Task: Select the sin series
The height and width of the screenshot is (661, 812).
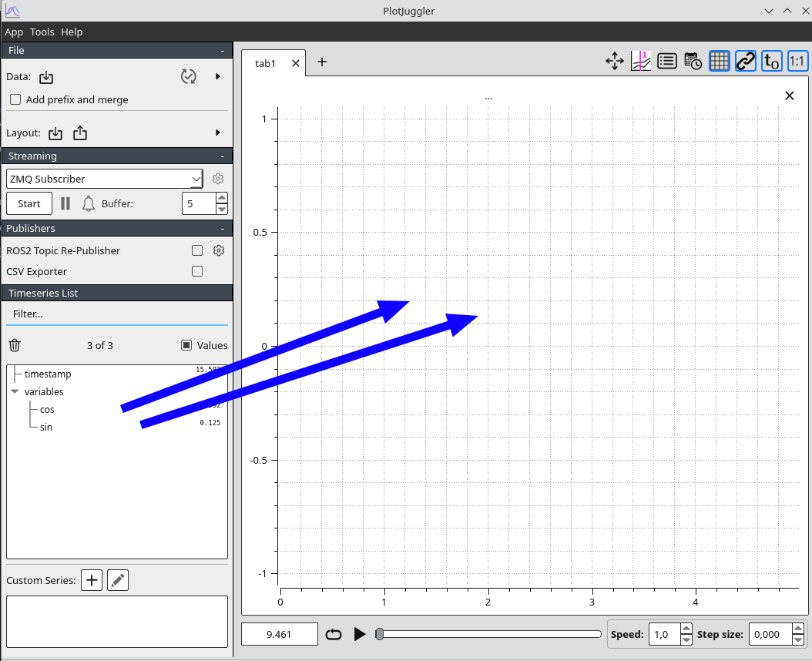Action: 46,428
